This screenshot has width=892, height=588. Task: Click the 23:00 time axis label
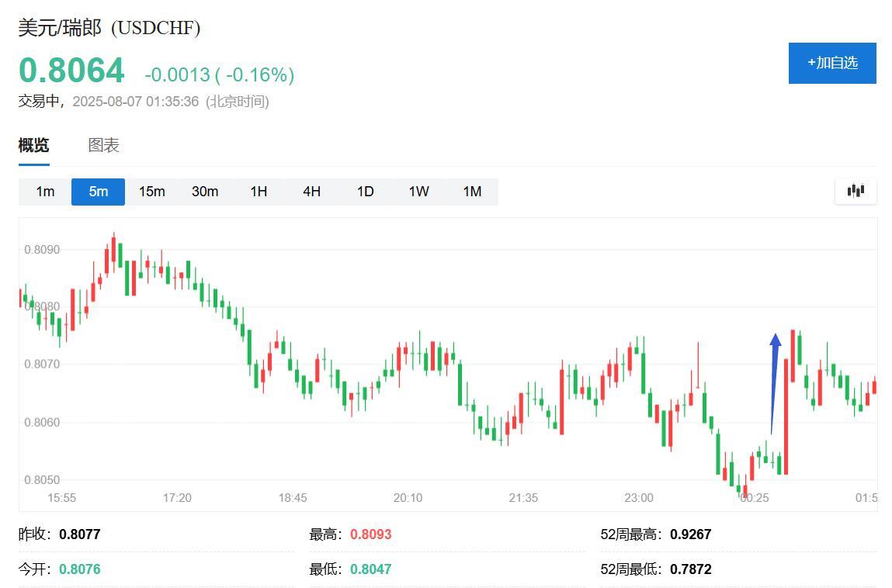coord(639,498)
